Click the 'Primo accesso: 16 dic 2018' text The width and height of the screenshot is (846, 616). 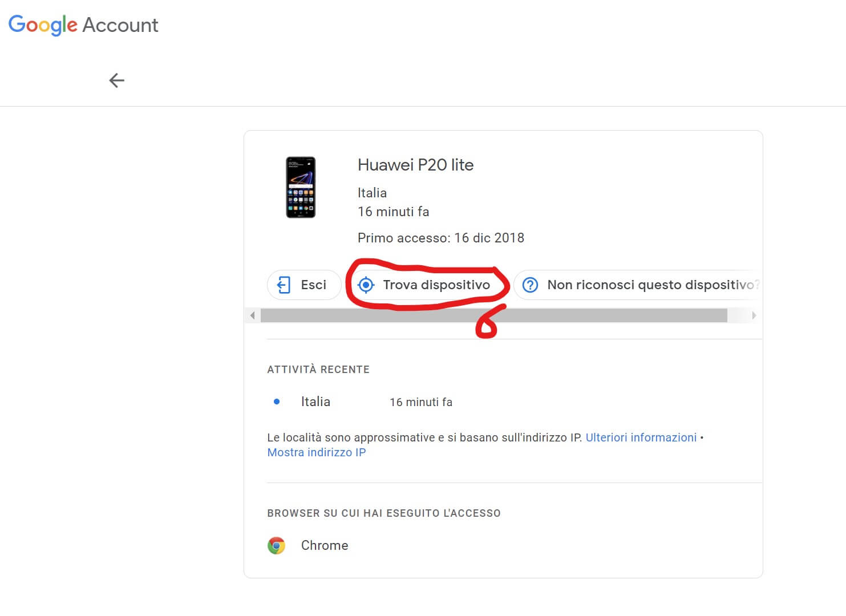point(440,238)
